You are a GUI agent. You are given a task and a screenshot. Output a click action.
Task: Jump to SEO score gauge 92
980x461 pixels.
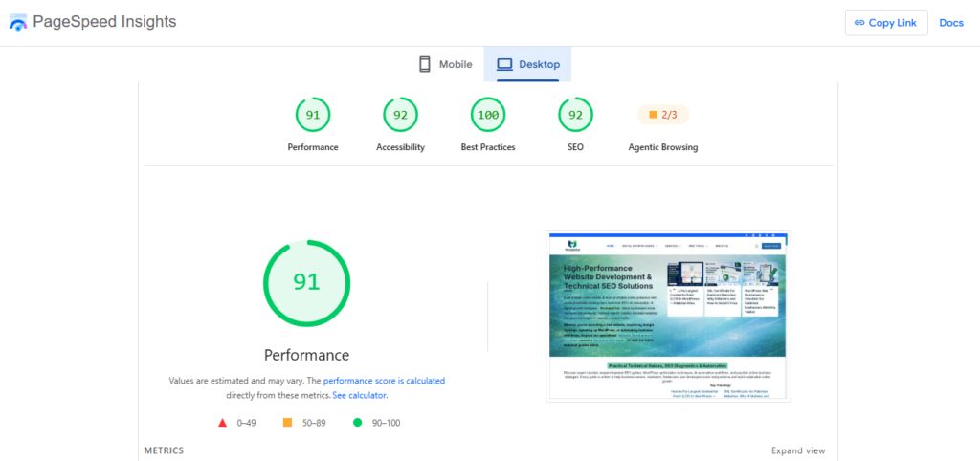pyautogui.click(x=575, y=115)
